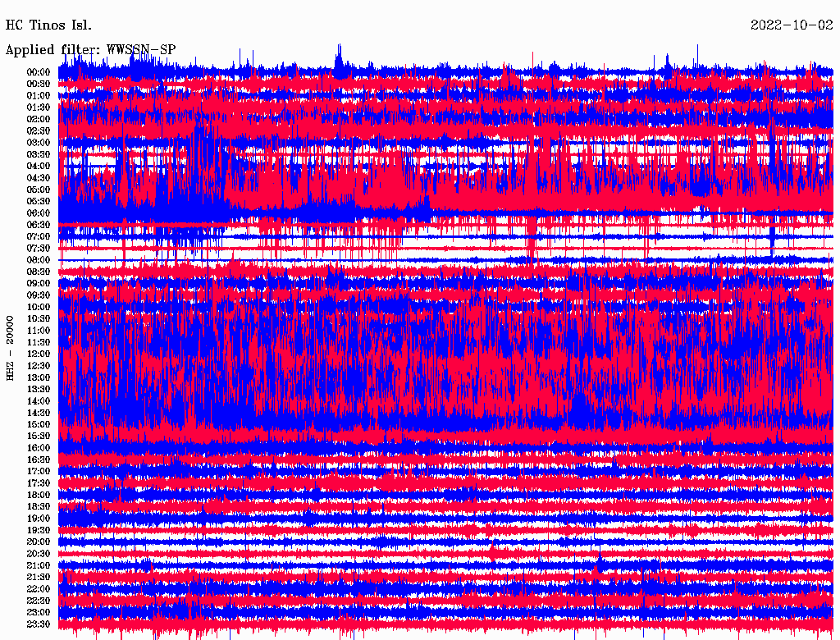Click the 'Applied filter: WWSSN-SP' text
This screenshot has width=840, height=640.
90,50
